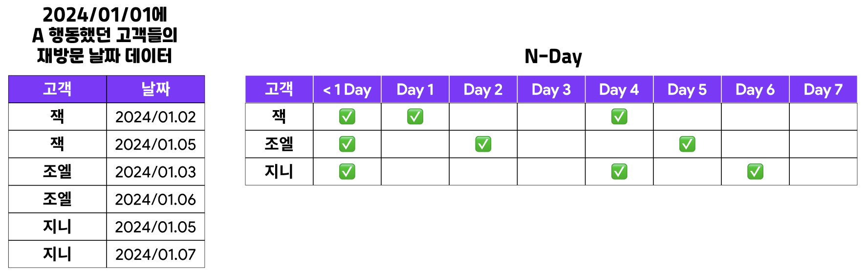Click the empty Day 7 cell for 잭
The height and width of the screenshot is (278, 868).
tap(823, 116)
